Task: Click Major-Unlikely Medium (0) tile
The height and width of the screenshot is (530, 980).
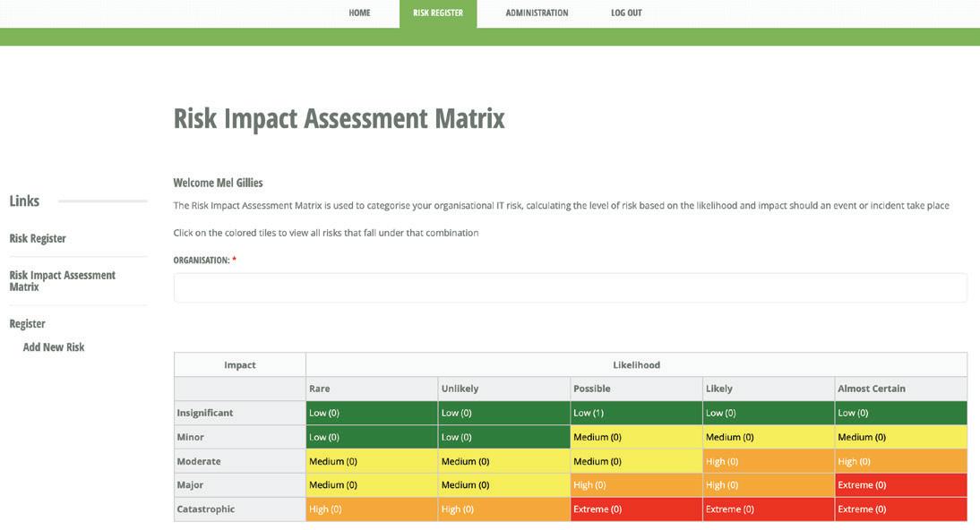Action: 503,485
